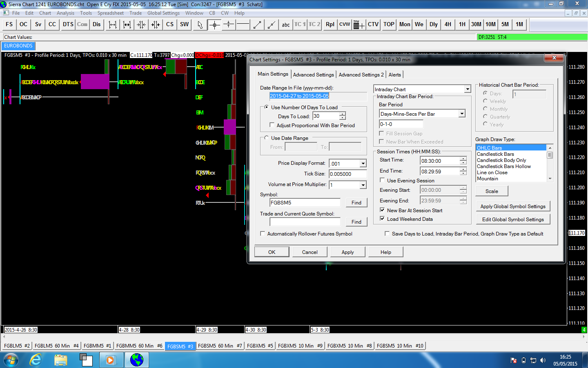Select the Use Date Range radio button
The width and height of the screenshot is (588, 368).
tap(267, 138)
